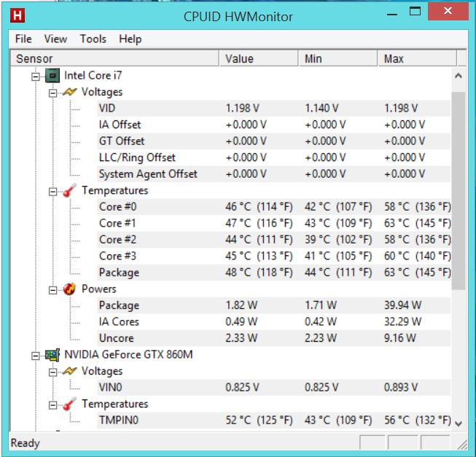Maximize the HWMonitor window
This screenshot has height=457, width=476.
click(x=415, y=12)
